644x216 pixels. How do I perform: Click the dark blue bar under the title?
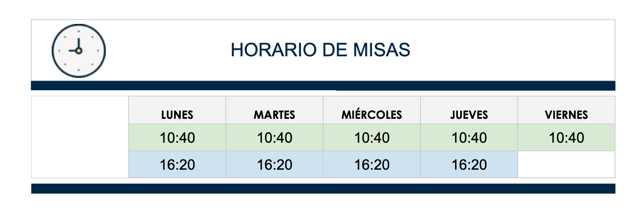(323, 86)
